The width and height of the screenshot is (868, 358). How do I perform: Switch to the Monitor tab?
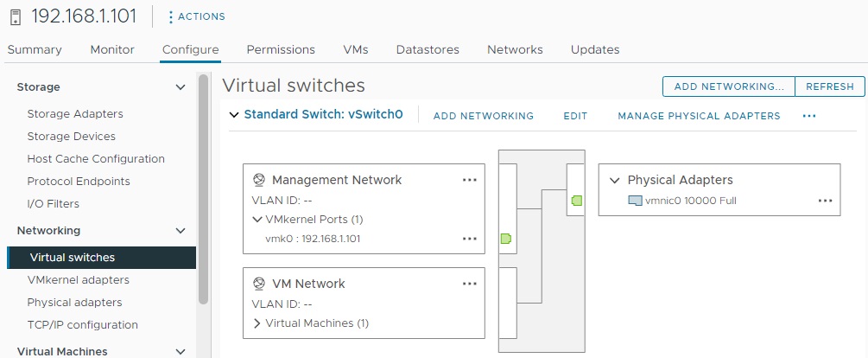(112, 49)
